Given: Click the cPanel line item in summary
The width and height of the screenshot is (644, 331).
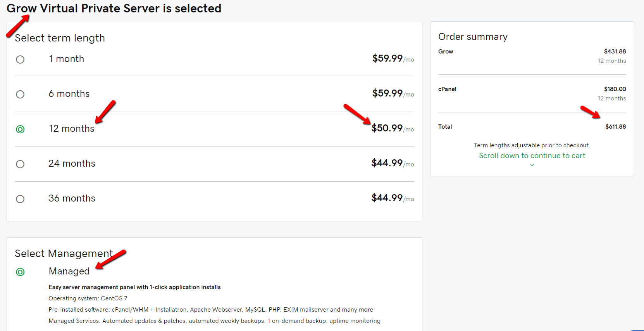Looking at the screenshot, I should click(447, 89).
